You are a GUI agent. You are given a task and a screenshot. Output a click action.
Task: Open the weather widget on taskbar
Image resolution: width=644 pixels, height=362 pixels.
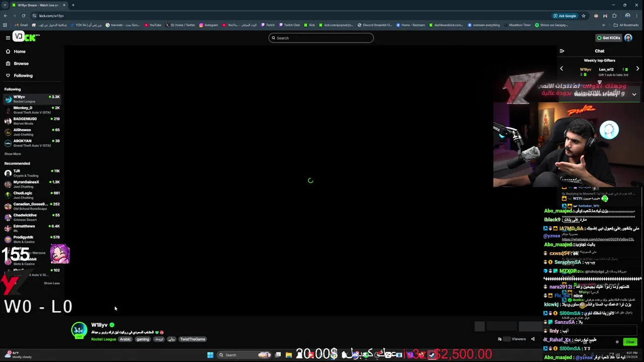tap(19, 355)
